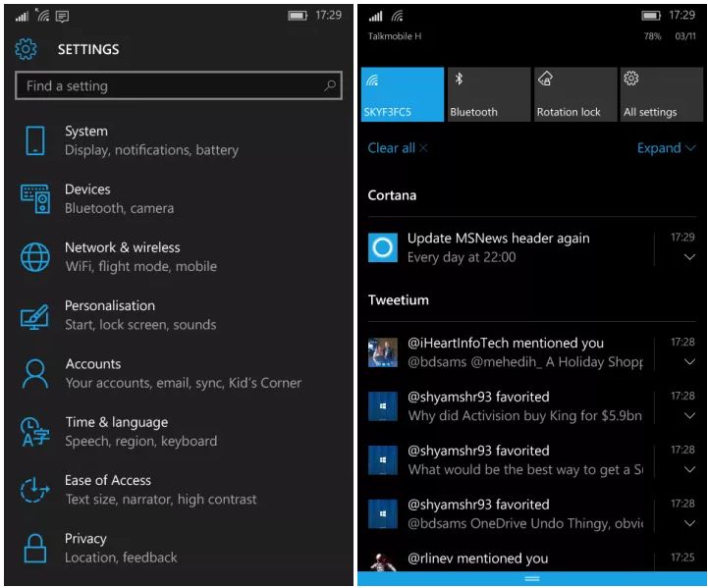Click the Tweetium icon beside Activision tweet
Screen dimensions: 708x588
(x=383, y=406)
